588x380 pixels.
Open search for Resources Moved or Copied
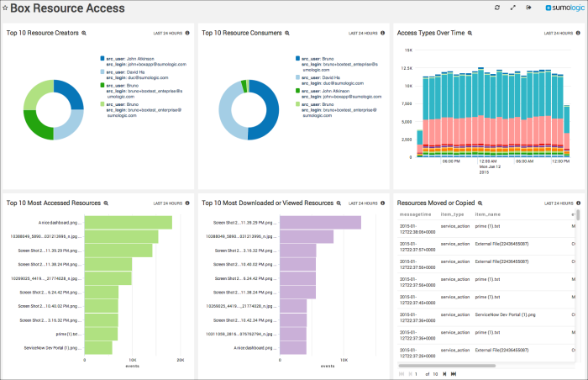click(x=479, y=203)
